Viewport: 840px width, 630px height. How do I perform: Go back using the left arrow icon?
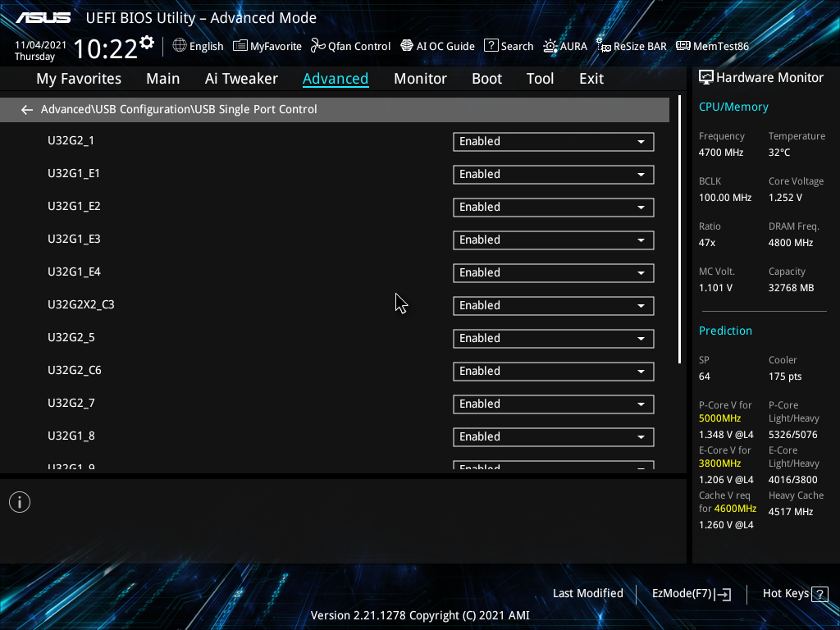[x=27, y=110]
